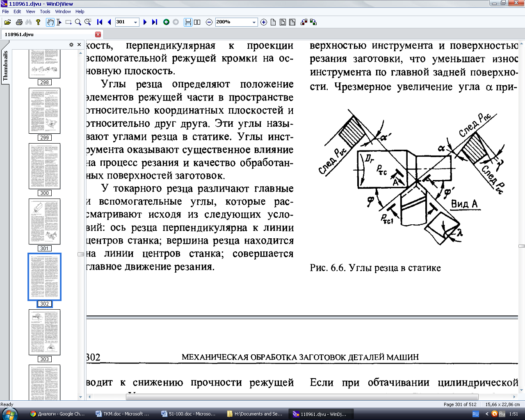Go to last page arrow
The height and width of the screenshot is (420, 525).
click(155, 22)
